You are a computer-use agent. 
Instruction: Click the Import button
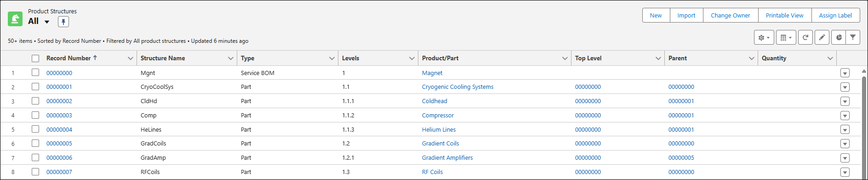(686, 15)
